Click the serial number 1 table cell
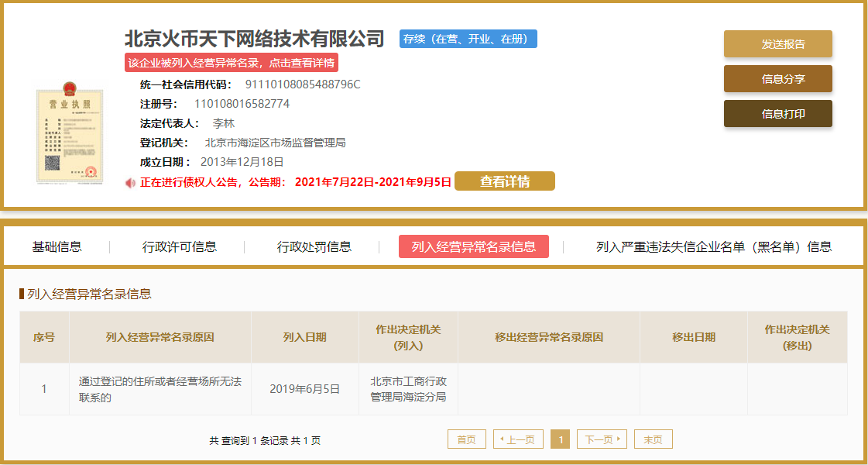The height and width of the screenshot is (465, 868). point(44,389)
